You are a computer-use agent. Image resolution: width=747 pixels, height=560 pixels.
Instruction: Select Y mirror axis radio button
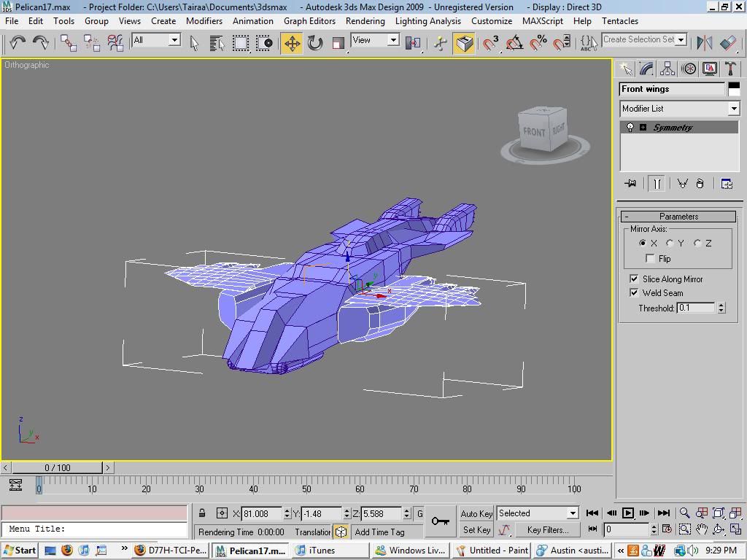[670, 243]
